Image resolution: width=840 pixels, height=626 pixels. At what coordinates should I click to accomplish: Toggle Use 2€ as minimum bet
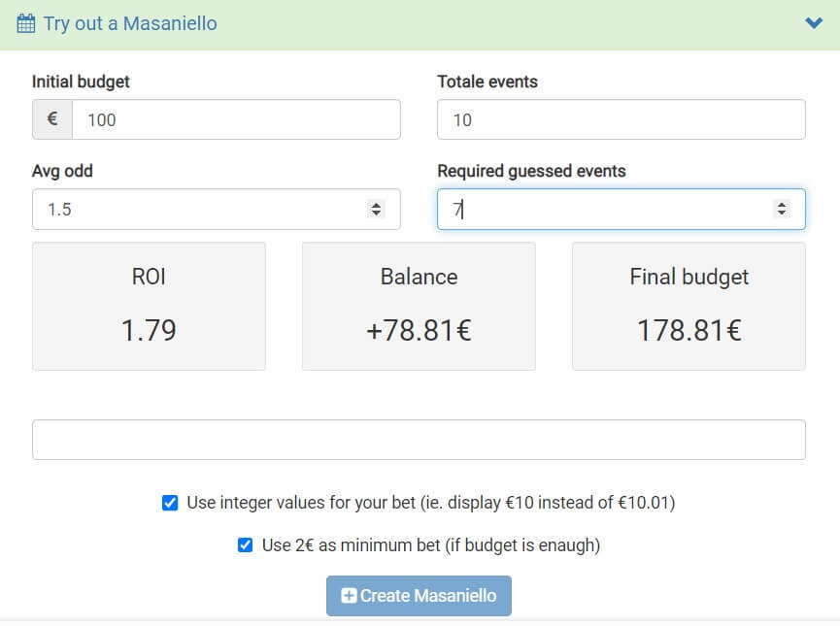tap(245, 545)
